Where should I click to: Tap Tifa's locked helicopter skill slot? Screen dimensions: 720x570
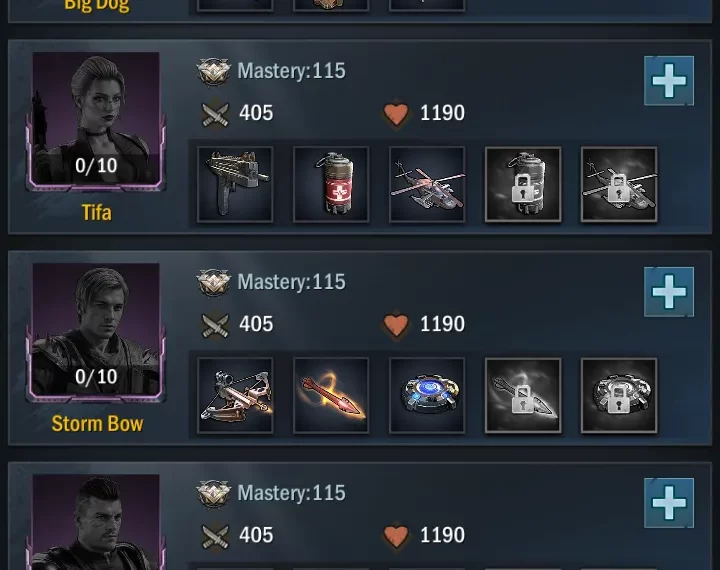click(x=619, y=184)
